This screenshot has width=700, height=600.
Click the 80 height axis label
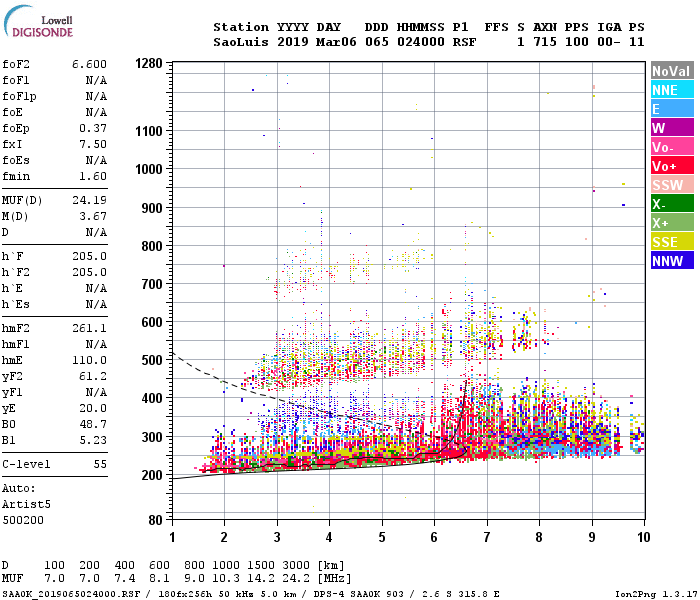tap(155, 520)
